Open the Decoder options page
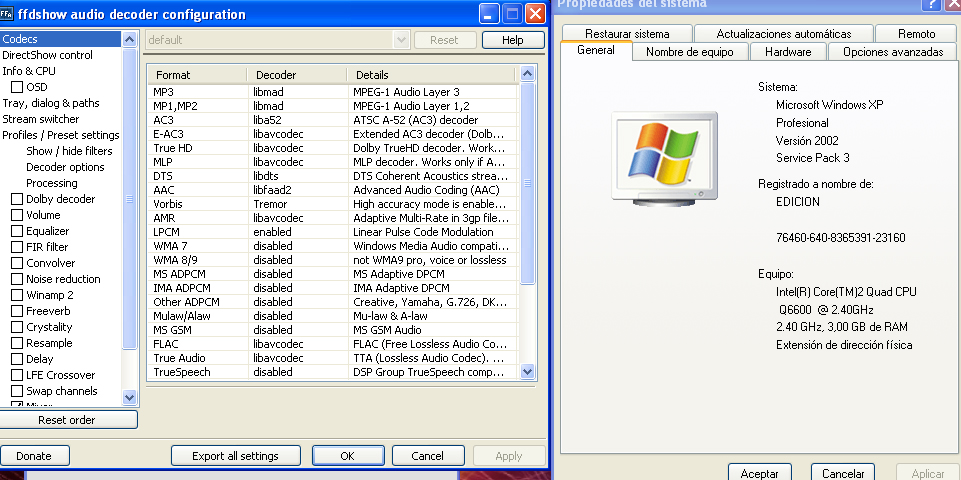This screenshot has width=961, height=480. pos(65,167)
